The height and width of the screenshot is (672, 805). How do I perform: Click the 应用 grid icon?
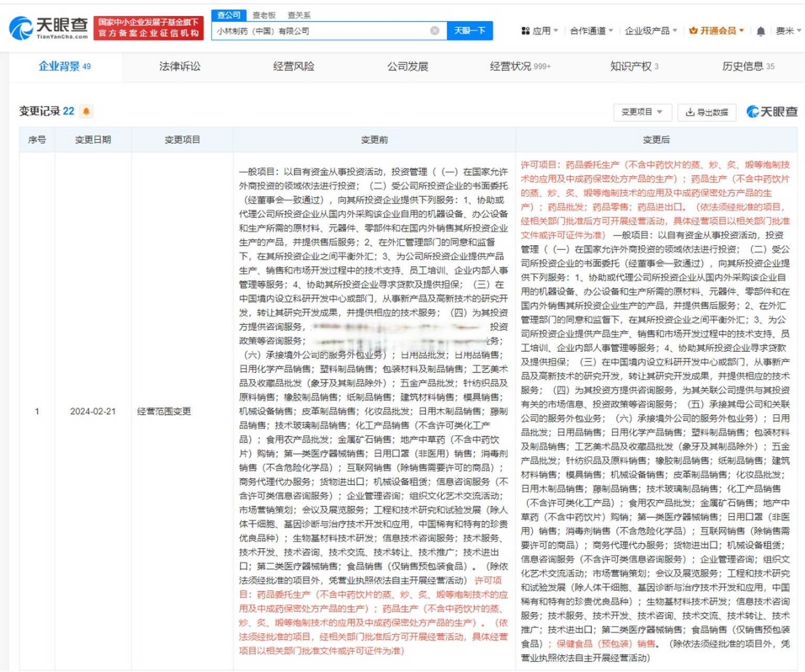pyautogui.click(x=525, y=31)
